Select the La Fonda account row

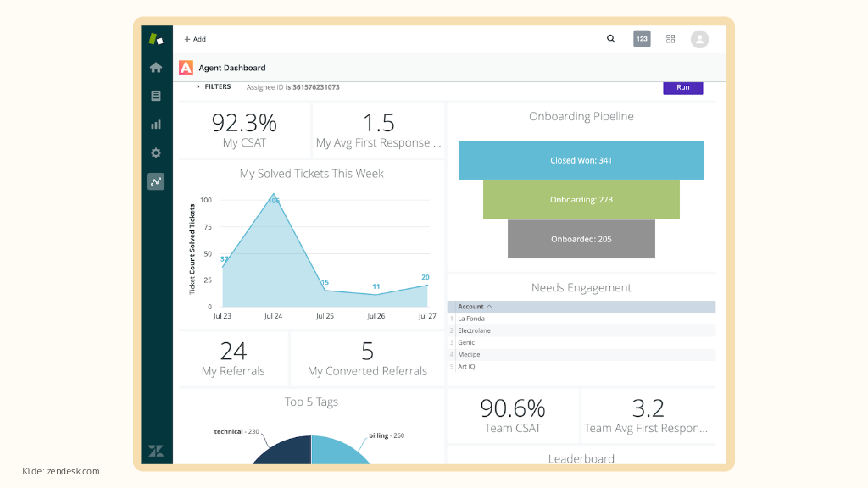[471, 319]
